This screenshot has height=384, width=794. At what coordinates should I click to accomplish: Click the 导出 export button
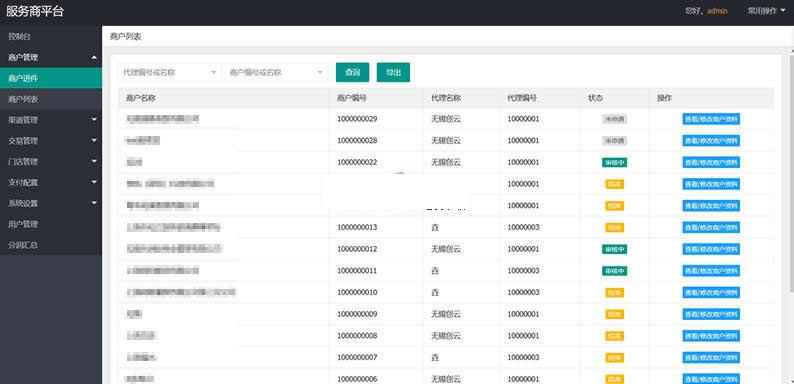[393, 72]
